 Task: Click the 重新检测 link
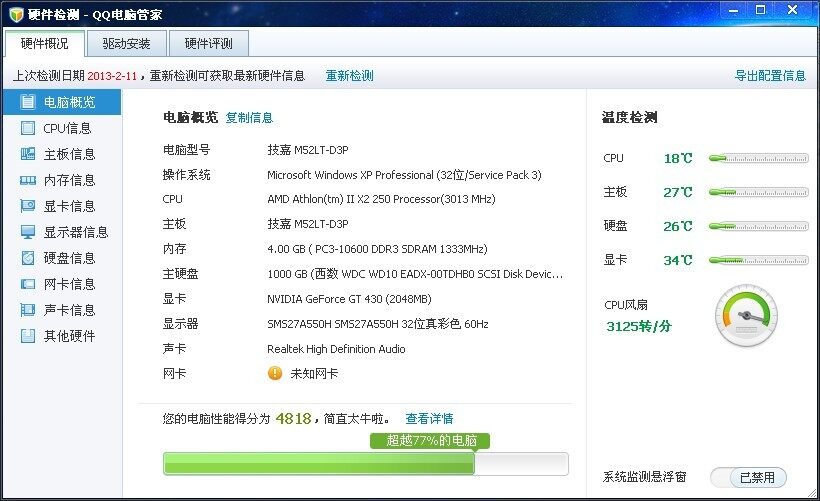pos(349,76)
